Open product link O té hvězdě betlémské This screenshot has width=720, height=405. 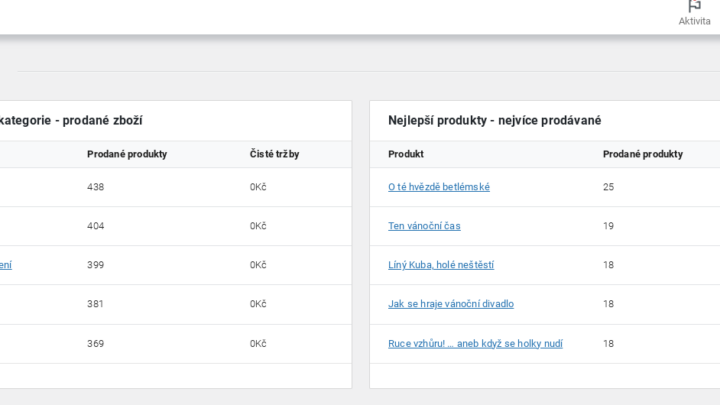pos(439,187)
